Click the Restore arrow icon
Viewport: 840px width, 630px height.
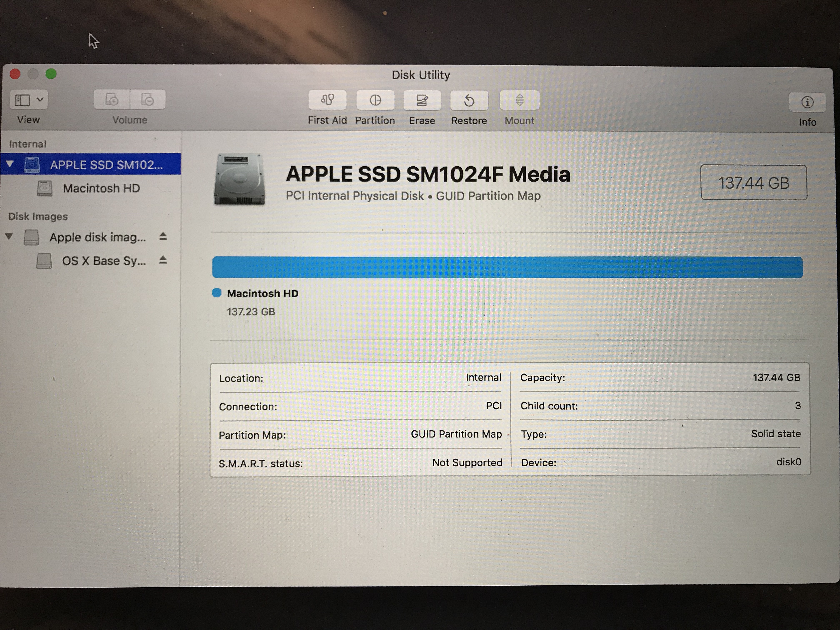tap(469, 101)
